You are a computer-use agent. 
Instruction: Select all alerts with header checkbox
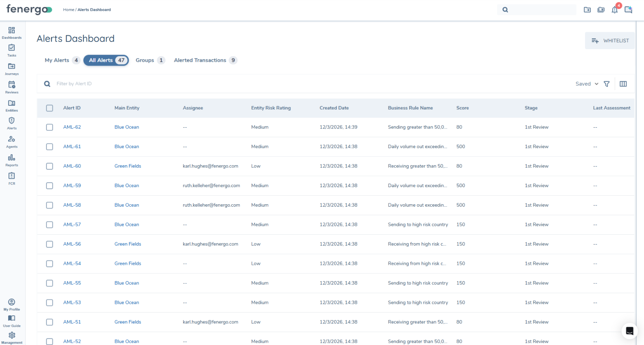click(x=50, y=108)
